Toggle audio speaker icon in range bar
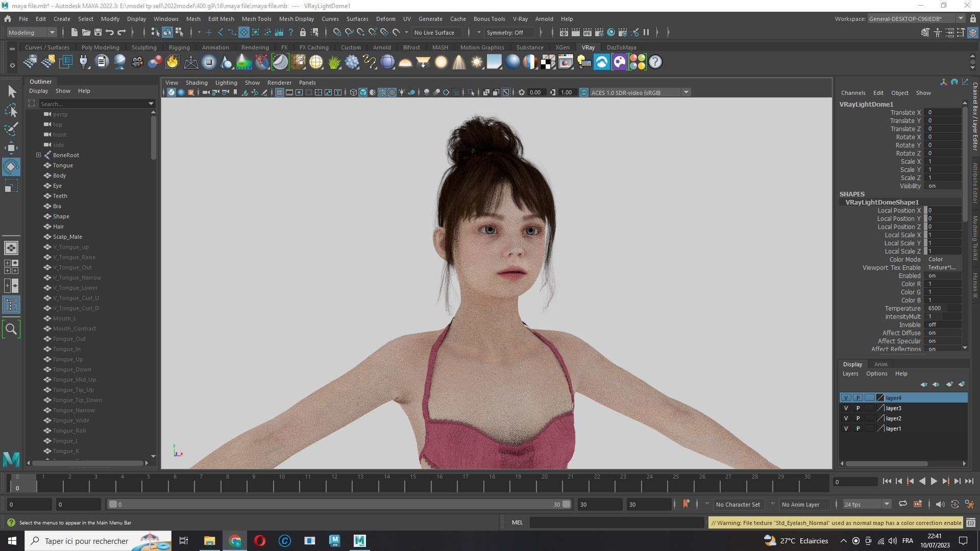This screenshot has height=551, width=980. pos(940,504)
